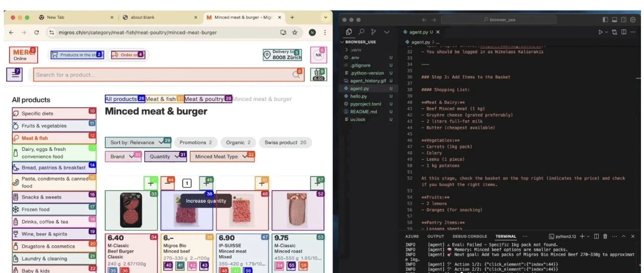Switch to the DEBUG CONSOLE panel tab
This screenshot has height=273, width=644.
tap(469, 236)
